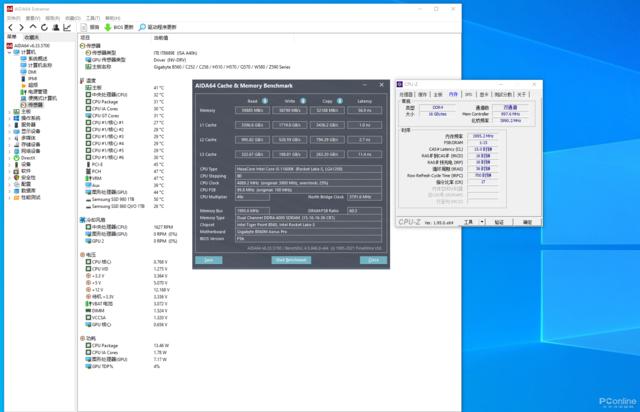Switch to the 收藏夹 tab

(32, 37)
